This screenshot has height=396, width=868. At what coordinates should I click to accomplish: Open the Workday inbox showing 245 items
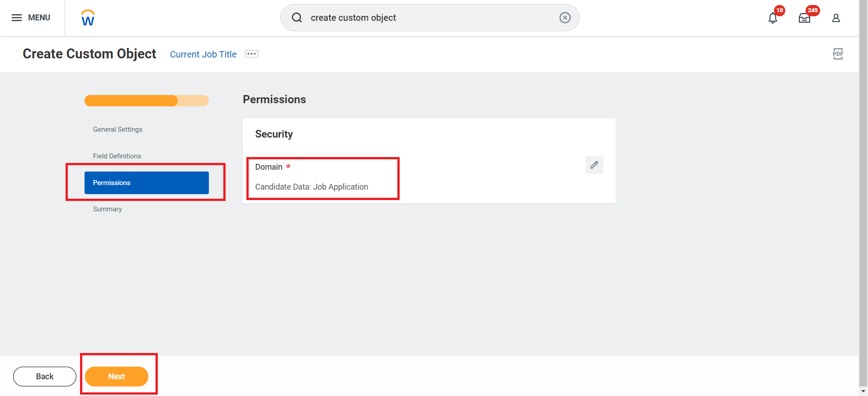tap(804, 17)
